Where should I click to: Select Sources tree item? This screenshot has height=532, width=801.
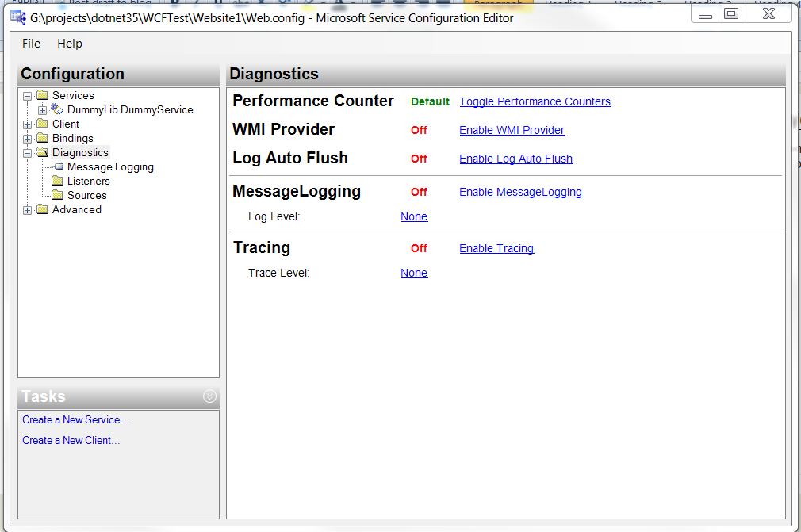point(87,196)
